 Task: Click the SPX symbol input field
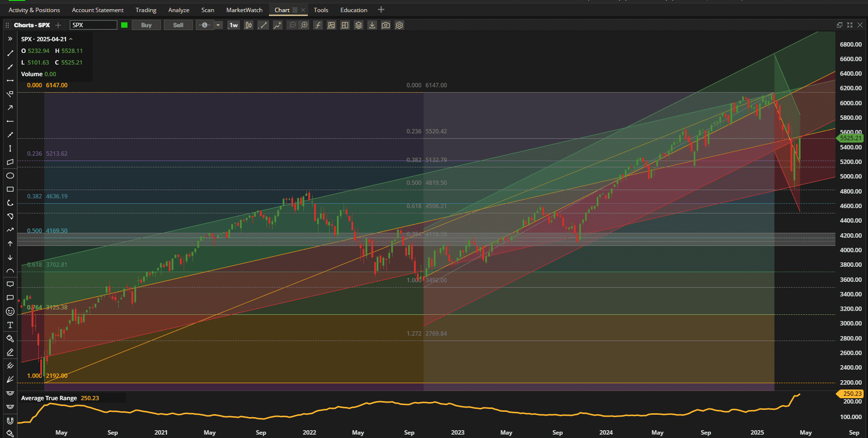point(94,25)
